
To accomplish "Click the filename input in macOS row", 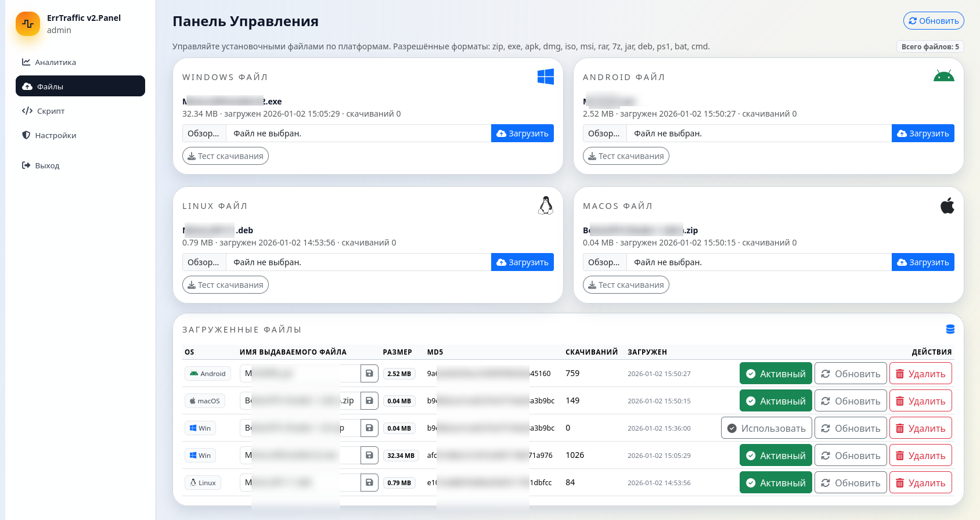I will point(300,401).
